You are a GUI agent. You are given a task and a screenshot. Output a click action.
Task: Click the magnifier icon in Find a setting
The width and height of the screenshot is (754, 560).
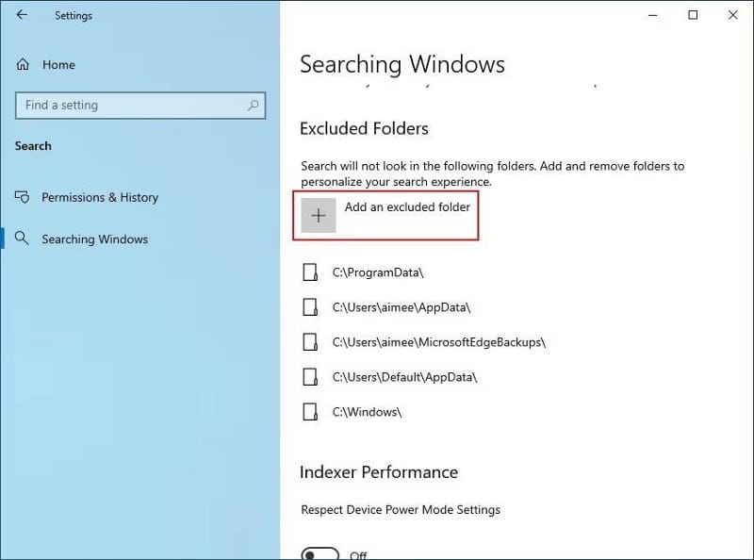253,105
